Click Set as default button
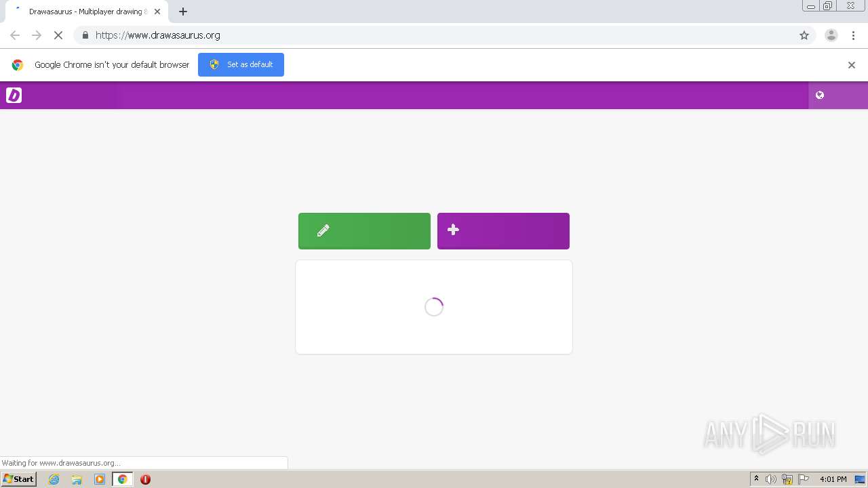 241,64
